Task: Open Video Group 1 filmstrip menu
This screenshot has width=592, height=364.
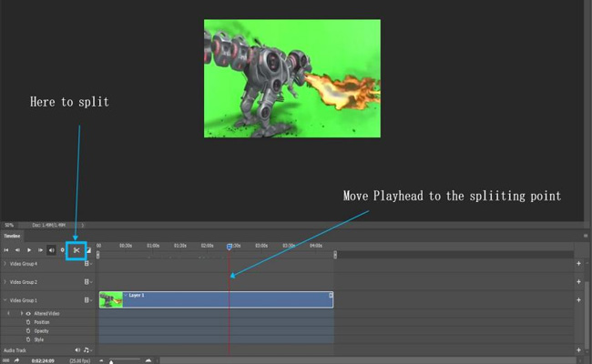Action: pyautogui.click(x=88, y=300)
